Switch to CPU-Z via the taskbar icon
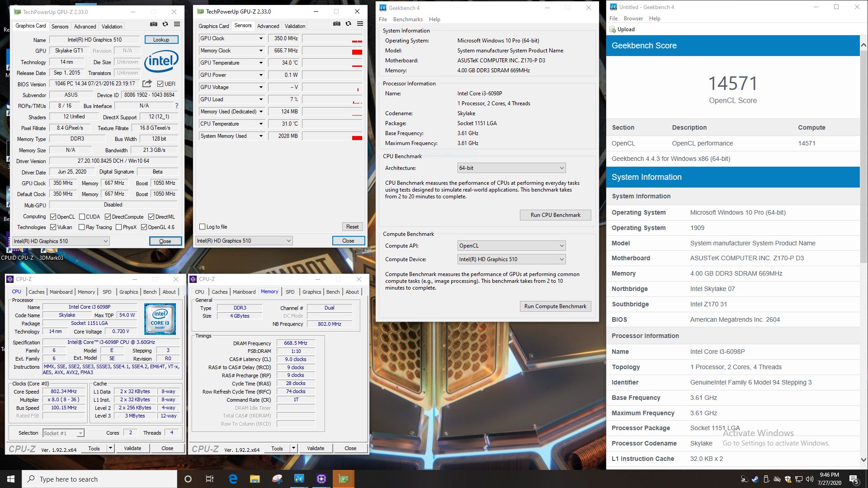 [321, 479]
